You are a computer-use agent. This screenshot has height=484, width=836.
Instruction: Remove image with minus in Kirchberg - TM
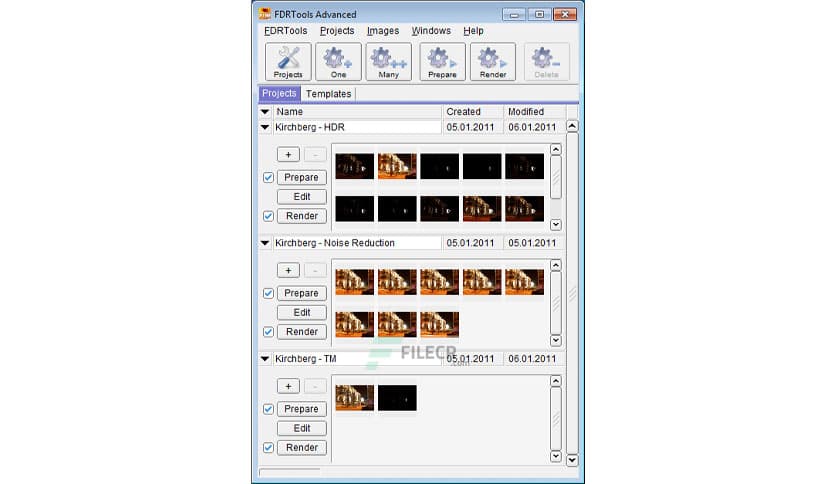[315, 386]
